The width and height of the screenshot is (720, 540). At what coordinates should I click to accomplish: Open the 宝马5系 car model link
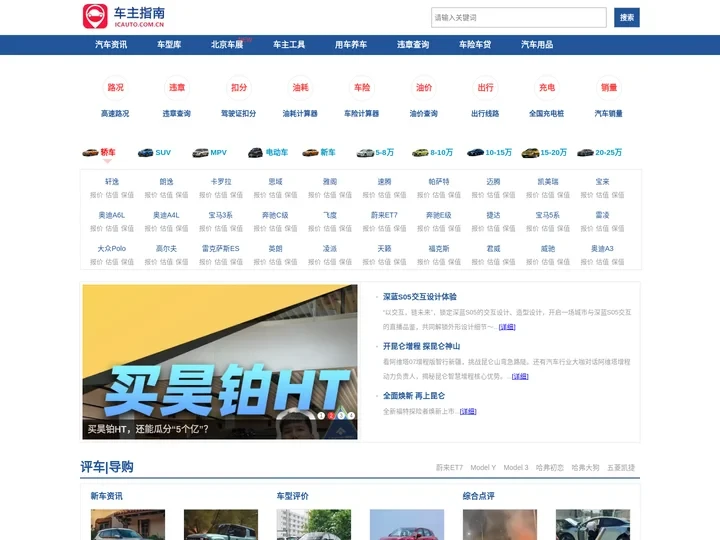pos(548,215)
